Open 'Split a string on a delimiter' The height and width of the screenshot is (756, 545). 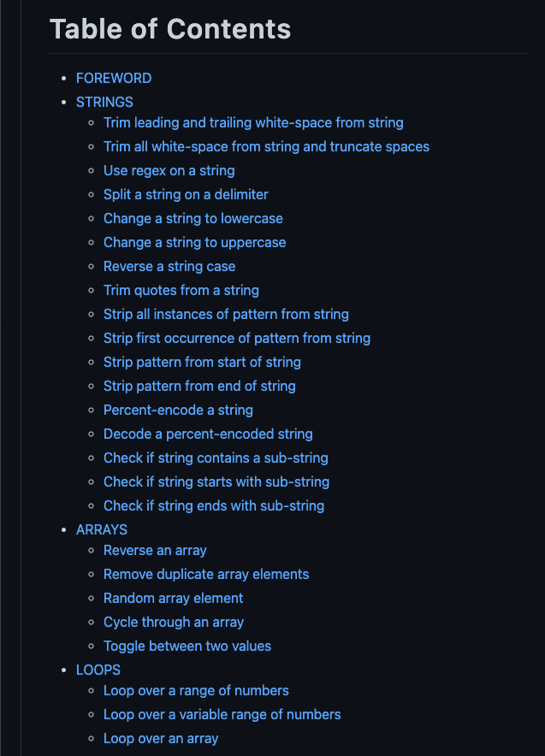click(x=186, y=195)
